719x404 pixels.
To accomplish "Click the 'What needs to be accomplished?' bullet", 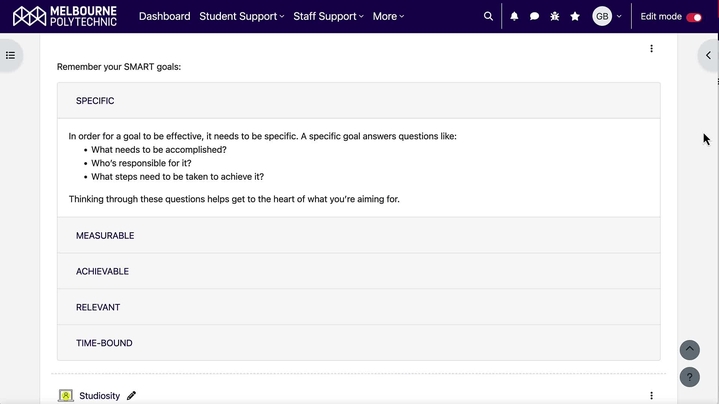I will [159, 149].
